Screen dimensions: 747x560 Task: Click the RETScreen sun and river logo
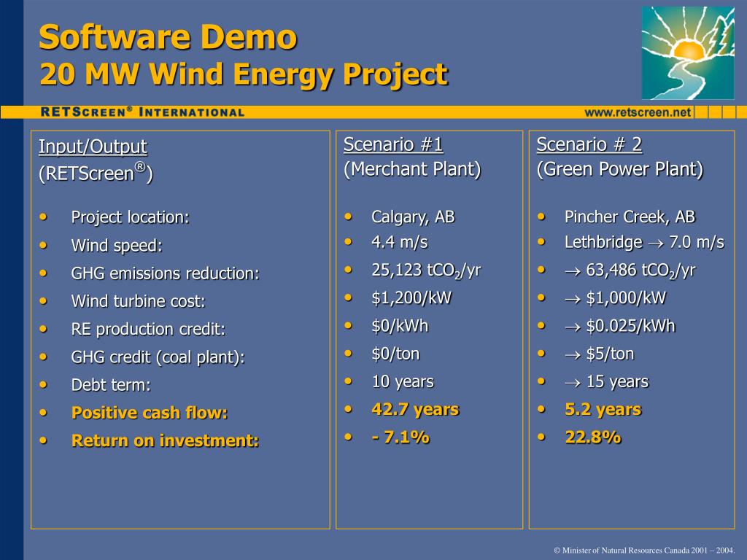click(688, 52)
